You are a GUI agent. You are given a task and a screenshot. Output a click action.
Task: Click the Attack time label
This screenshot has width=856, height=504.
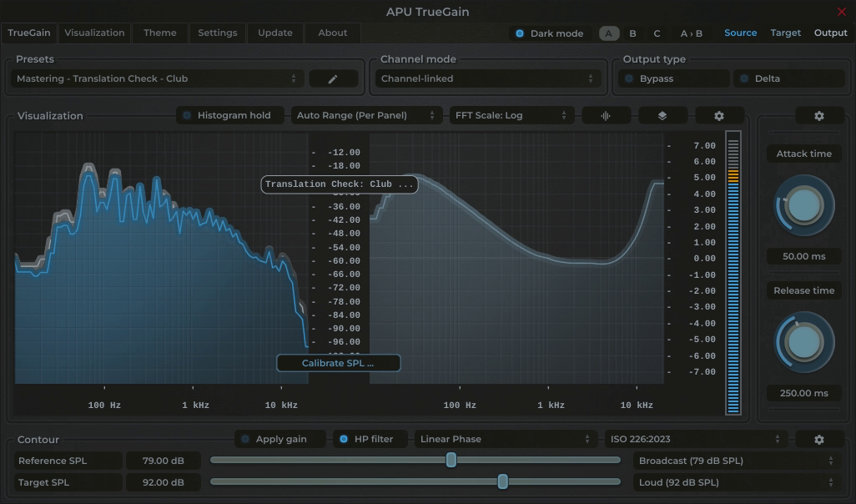point(804,154)
